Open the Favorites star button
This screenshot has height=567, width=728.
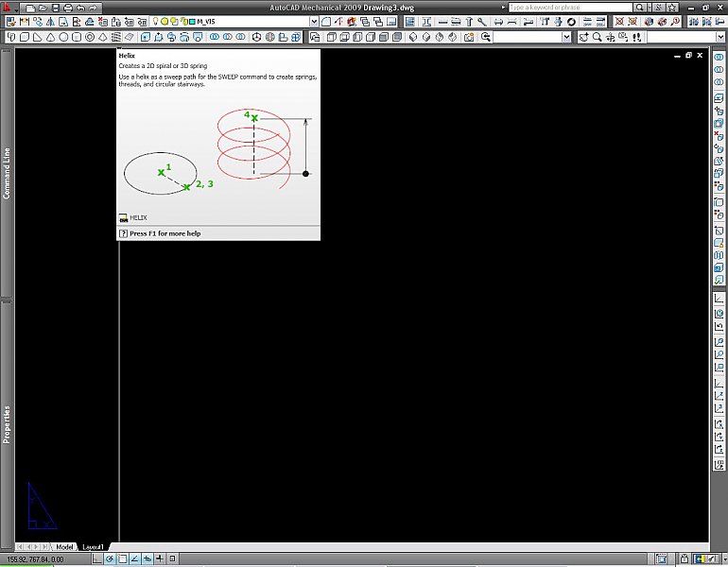pos(672,8)
